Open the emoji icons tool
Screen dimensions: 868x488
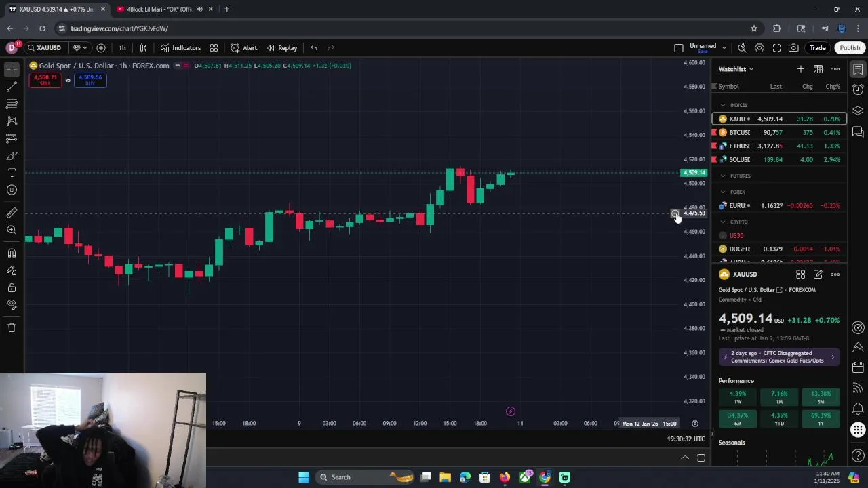pos(12,190)
